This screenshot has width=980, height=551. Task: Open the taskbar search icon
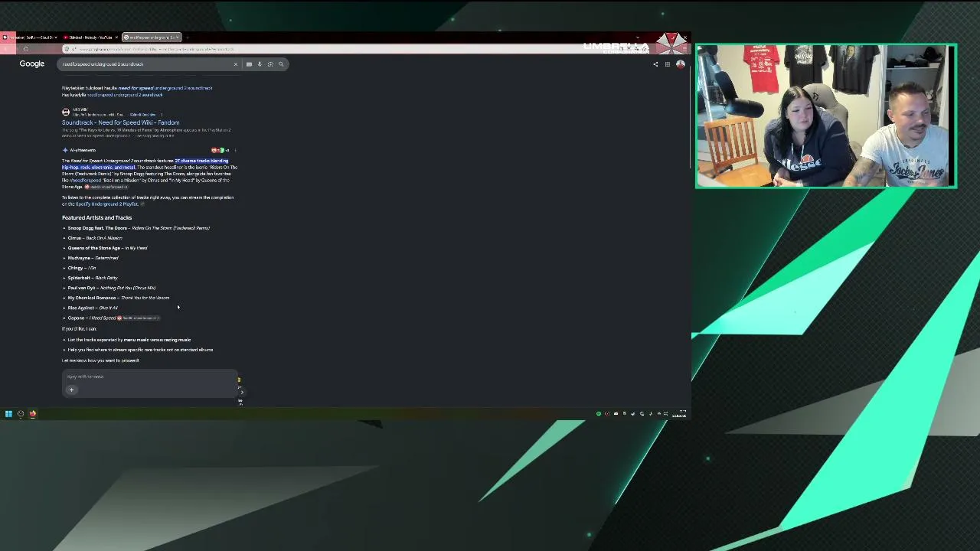point(21,414)
